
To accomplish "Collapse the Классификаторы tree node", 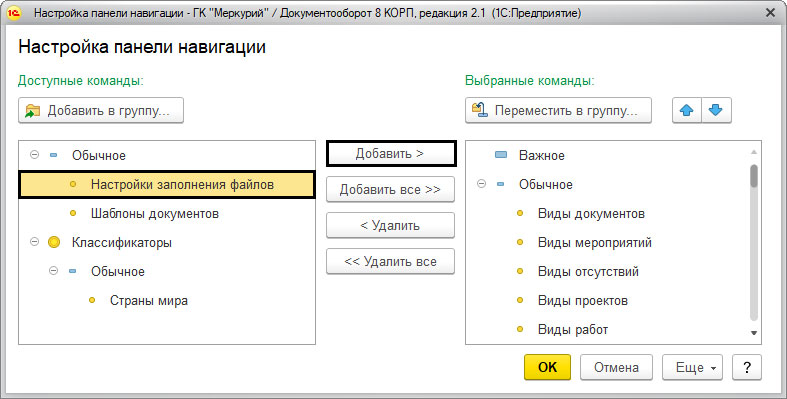I will coord(34,242).
